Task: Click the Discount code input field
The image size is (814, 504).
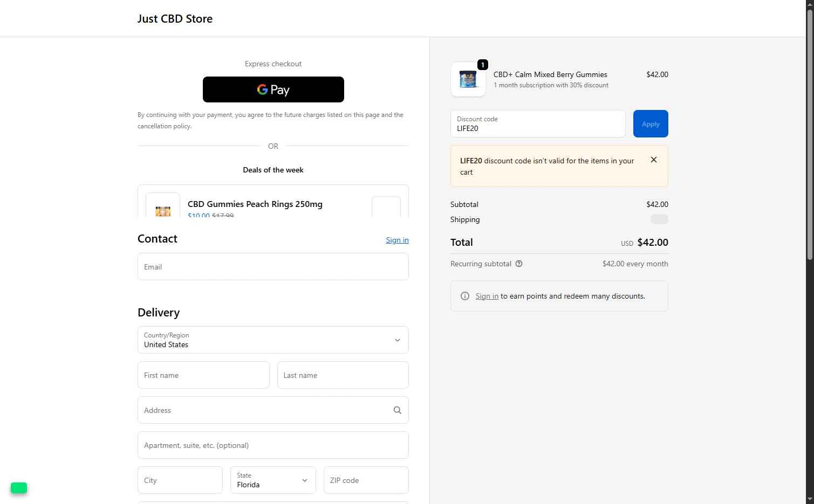Action: 537,124
